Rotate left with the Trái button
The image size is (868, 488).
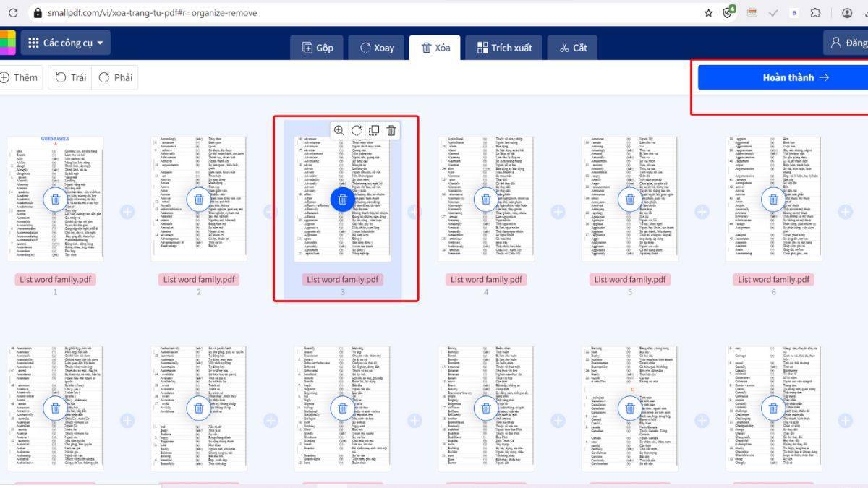point(70,77)
